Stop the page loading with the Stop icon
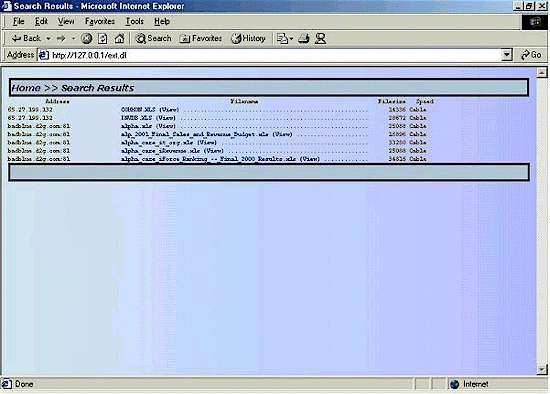 point(86,38)
